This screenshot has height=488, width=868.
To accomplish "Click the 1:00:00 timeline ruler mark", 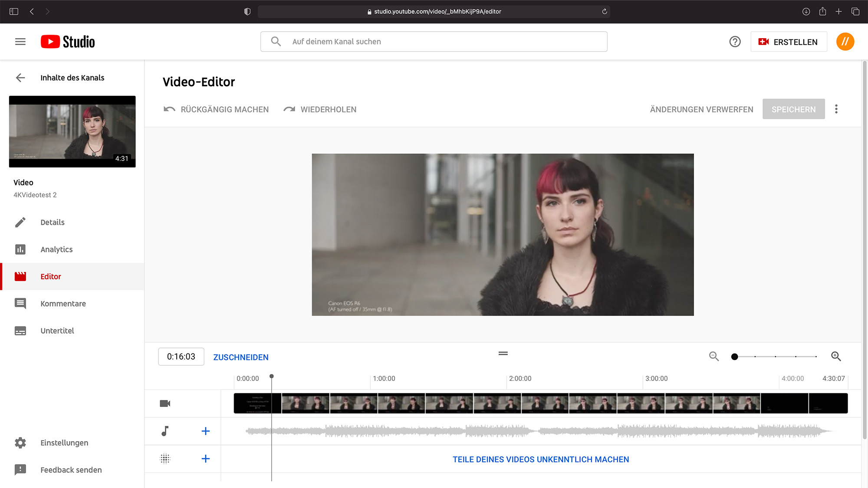I will [x=384, y=378].
